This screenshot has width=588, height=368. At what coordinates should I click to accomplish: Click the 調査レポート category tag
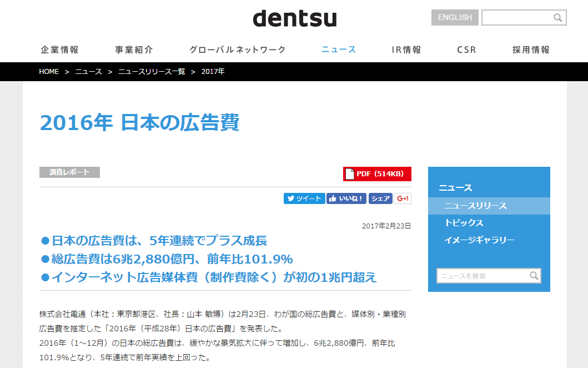click(x=69, y=172)
